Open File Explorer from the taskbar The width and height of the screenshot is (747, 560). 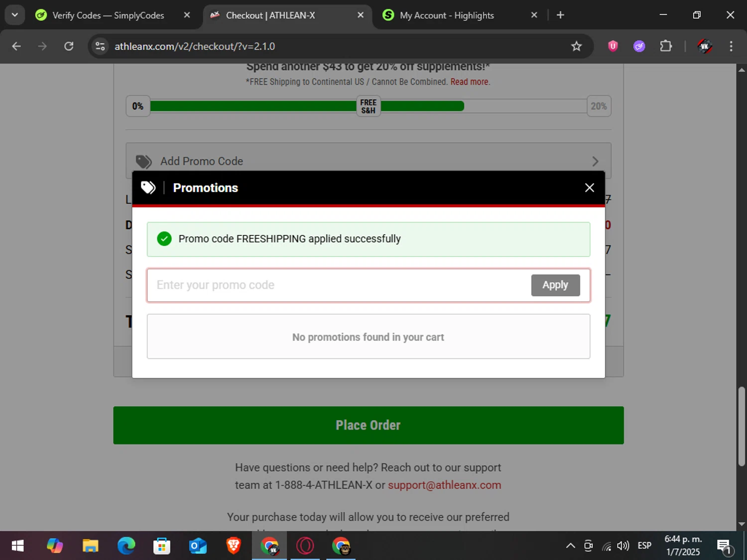(x=90, y=546)
